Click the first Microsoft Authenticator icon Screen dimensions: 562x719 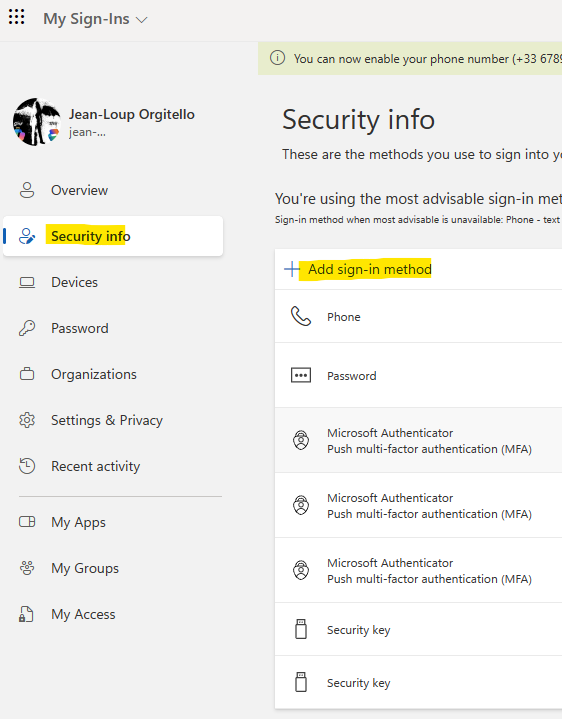301,440
